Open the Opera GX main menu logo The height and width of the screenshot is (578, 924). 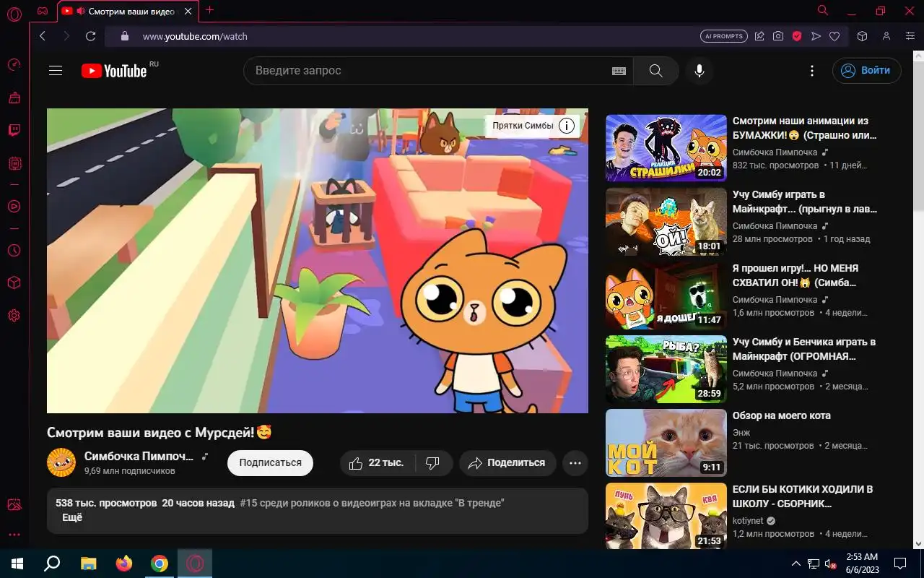14,14
